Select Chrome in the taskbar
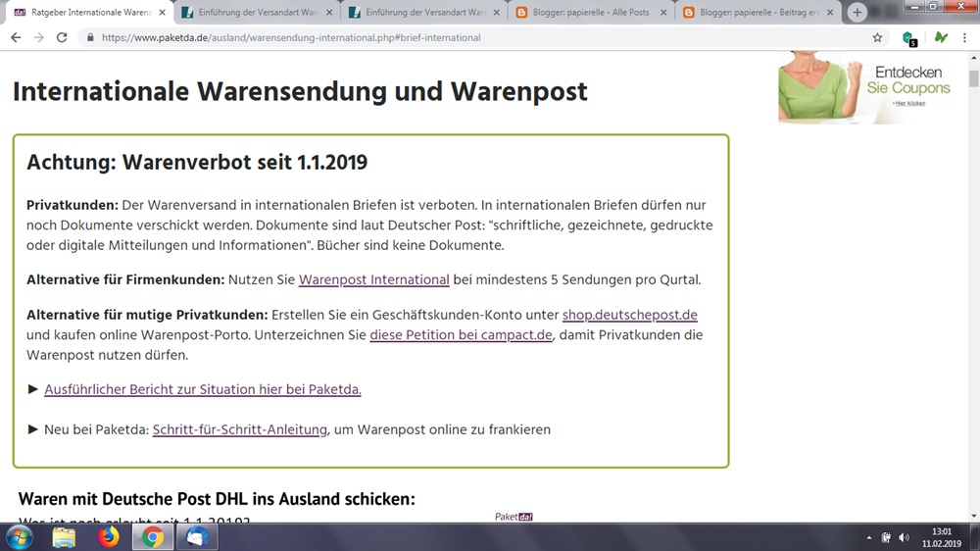Viewport: 980px width, 551px height. click(152, 537)
